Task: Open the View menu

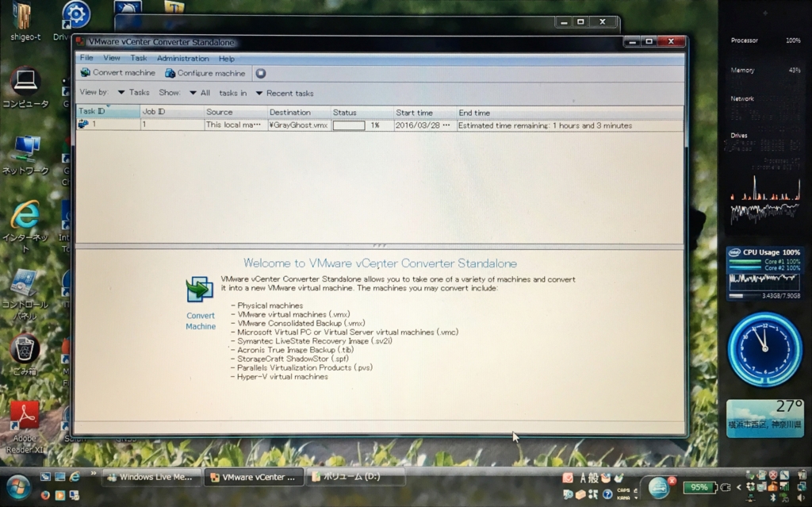Action: coord(111,58)
